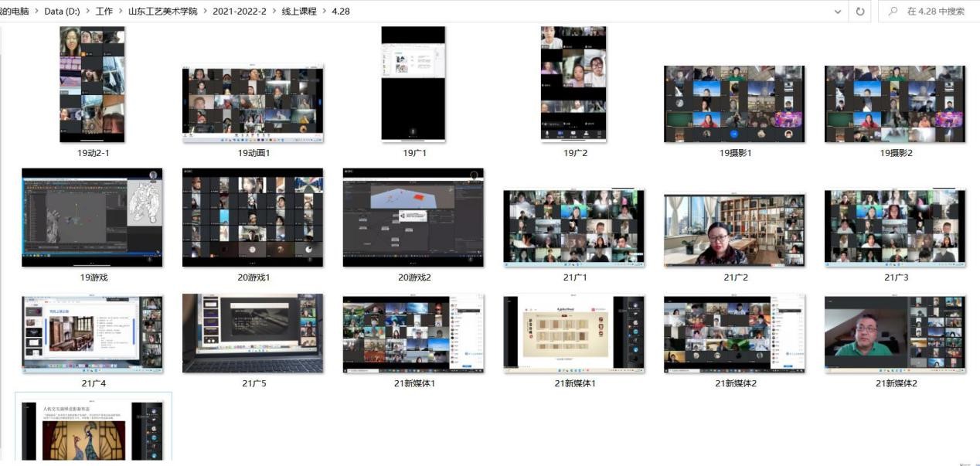This screenshot has height=466, width=980.
Task: Select the 19动2-1 image thumbnail
Action: [x=92, y=84]
